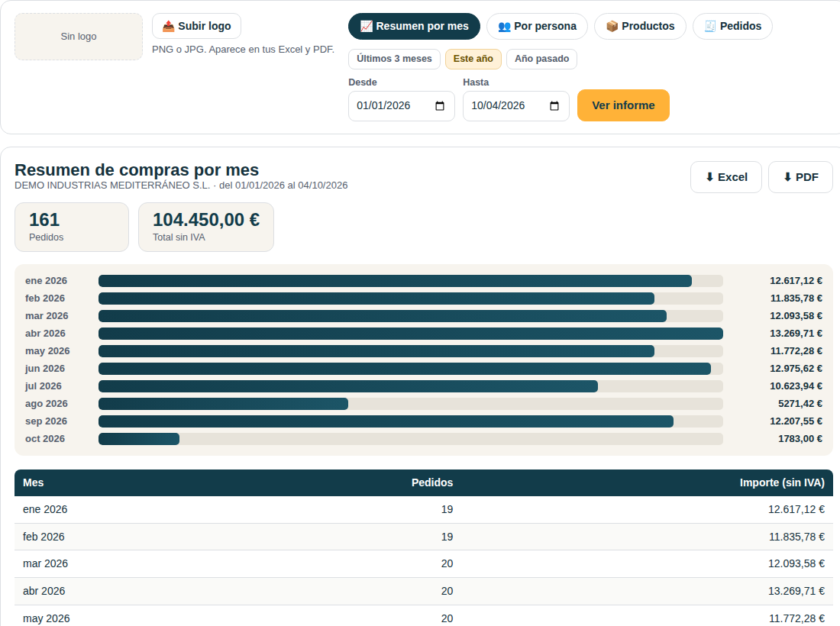Select the Últimos 3 meses range
840x626 pixels.
394,59
